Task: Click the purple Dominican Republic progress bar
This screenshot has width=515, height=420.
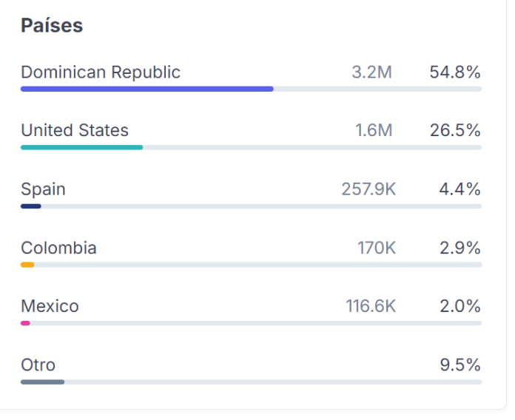Action: (147, 89)
